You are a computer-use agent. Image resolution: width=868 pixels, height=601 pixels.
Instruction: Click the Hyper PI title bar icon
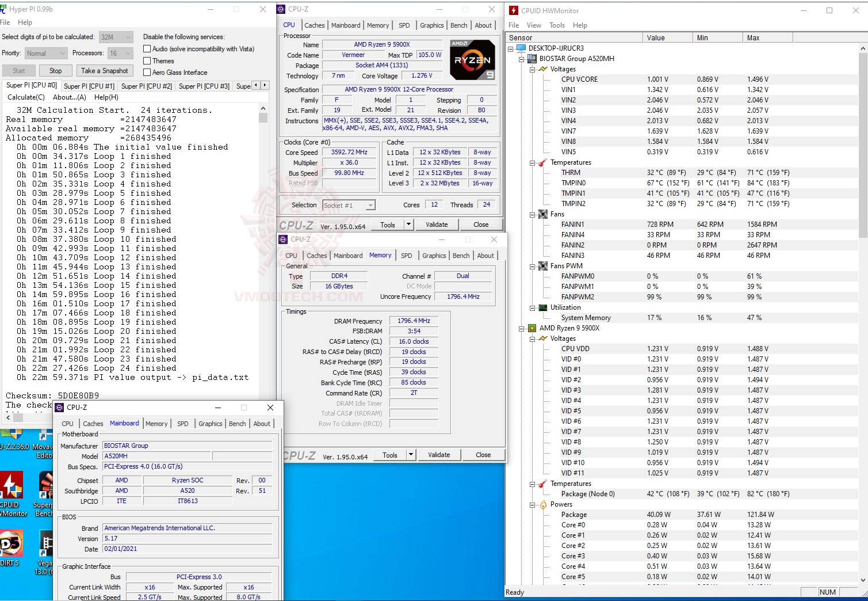tap(3, 9)
